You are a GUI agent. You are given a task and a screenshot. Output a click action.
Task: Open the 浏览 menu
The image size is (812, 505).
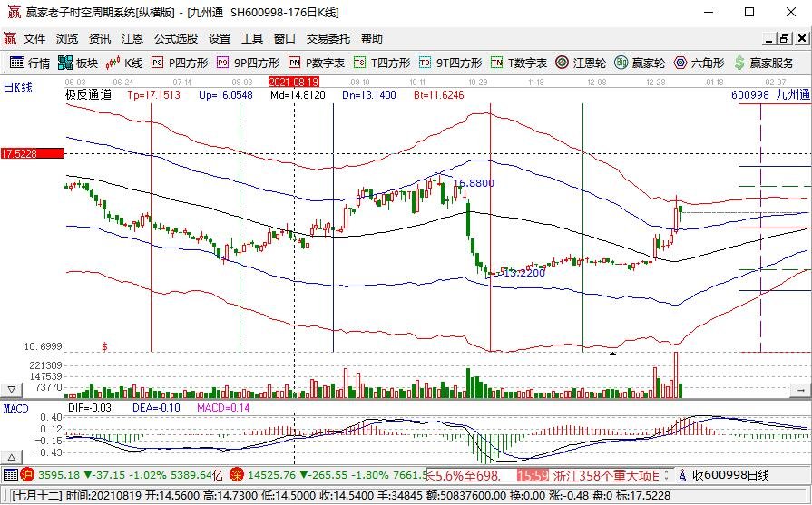pos(67,39)
